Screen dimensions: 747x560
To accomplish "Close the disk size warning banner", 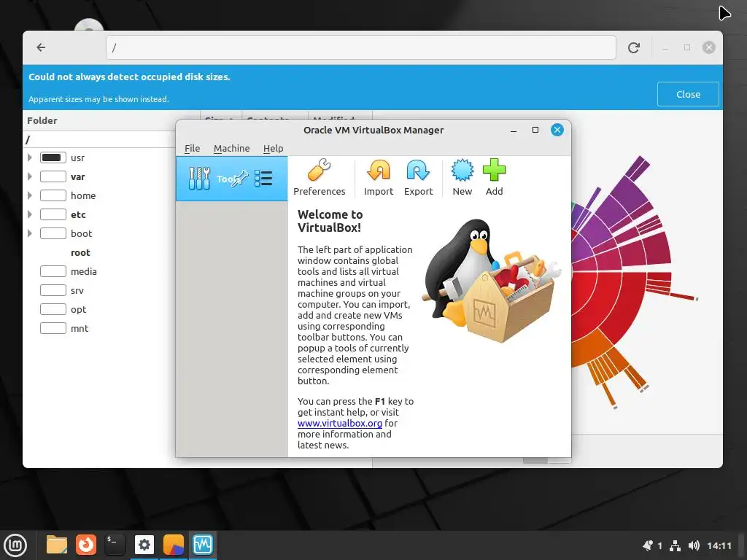I will point(688,94).
